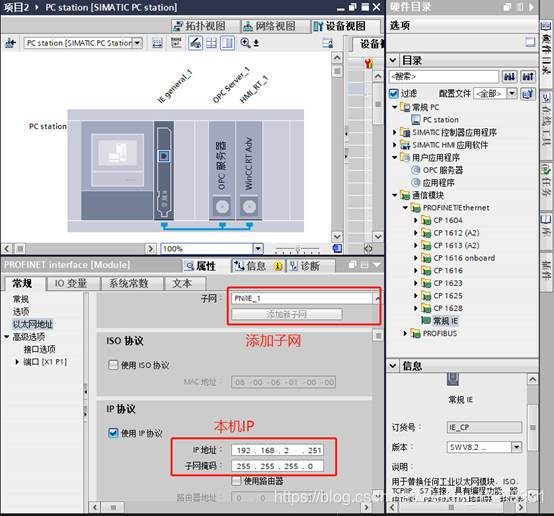Open the PC station device selector dropdown
Viewport: 554px width, 516px height.
click(x=137, y=43)
